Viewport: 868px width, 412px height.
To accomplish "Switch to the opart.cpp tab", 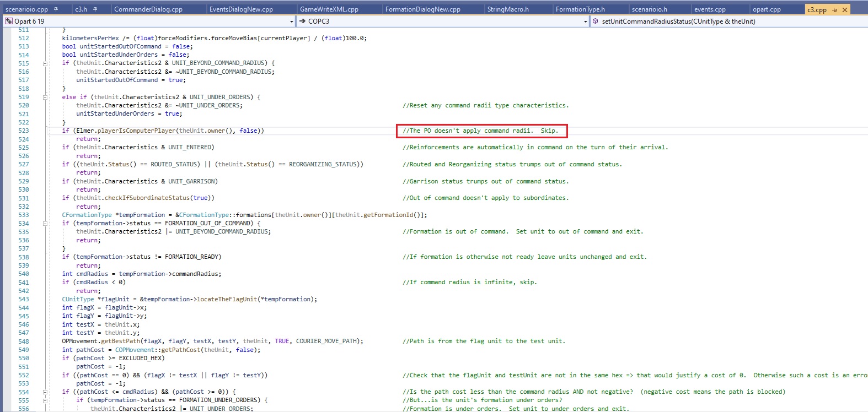I will coord(767,9).
